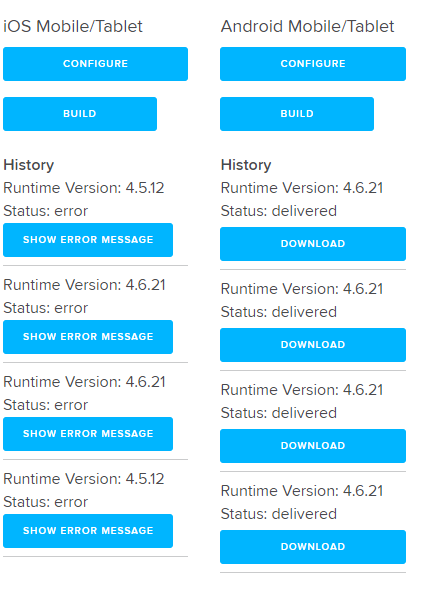Show error message for first iOS 4.5.12 build
The height and width of the screenshot is (614, 428).
point(88,240)
